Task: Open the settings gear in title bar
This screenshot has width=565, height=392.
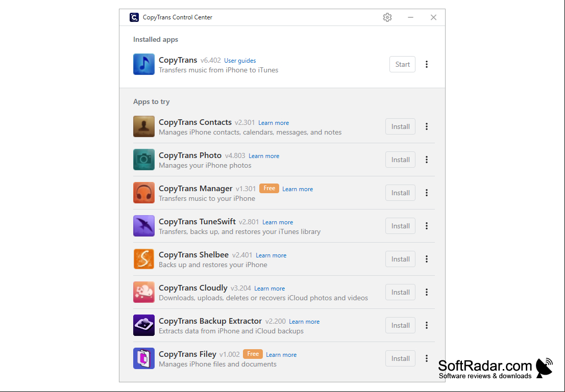Action: click(x=387, y=17)
